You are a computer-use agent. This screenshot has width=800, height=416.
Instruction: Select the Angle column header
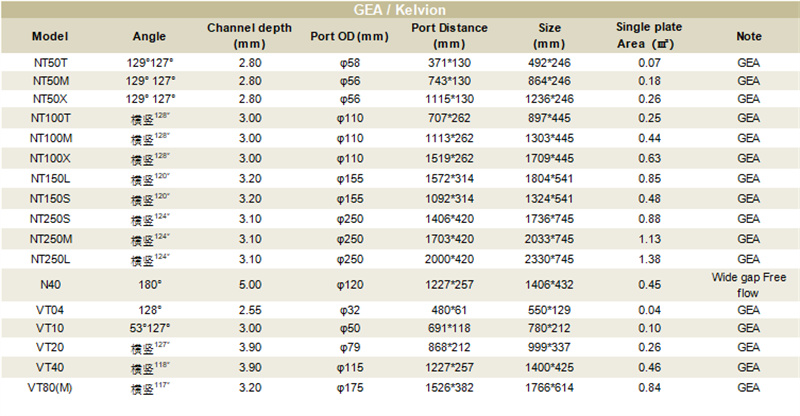149,36
